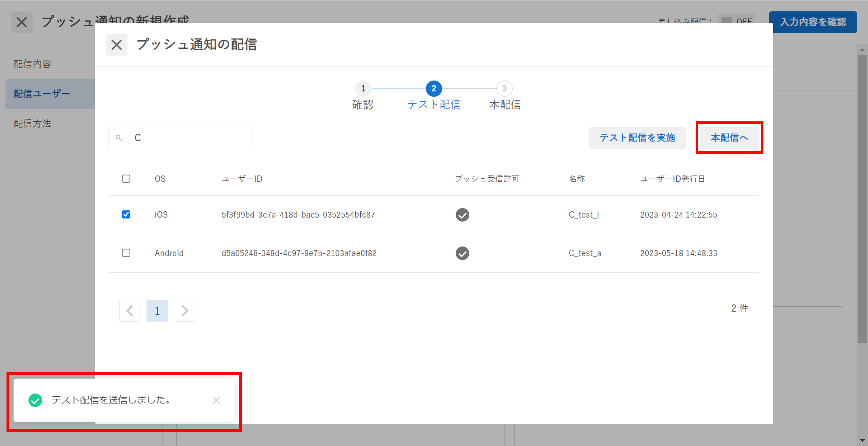Click the search magnifier icon
868x446 pixels.
[119, 138]
